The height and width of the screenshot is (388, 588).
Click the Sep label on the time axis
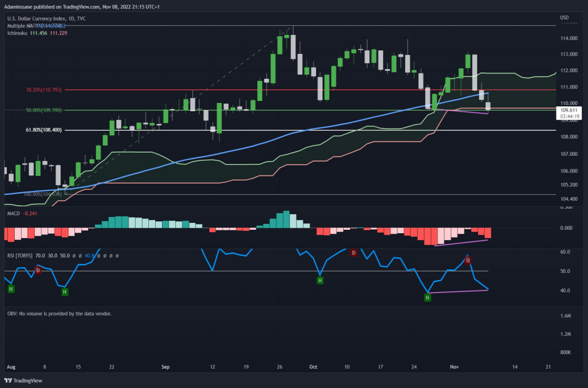coord(165,366)
